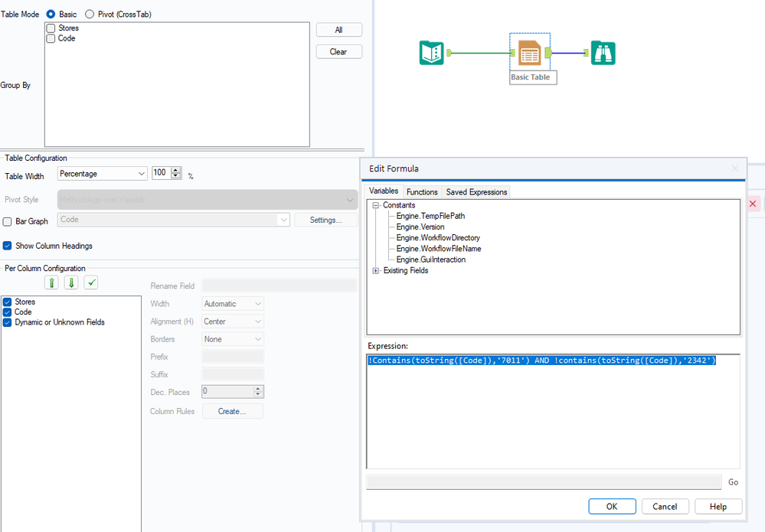Click the Rename Field input
Viewport: 765px width, 532px height.
coord(279,286)
